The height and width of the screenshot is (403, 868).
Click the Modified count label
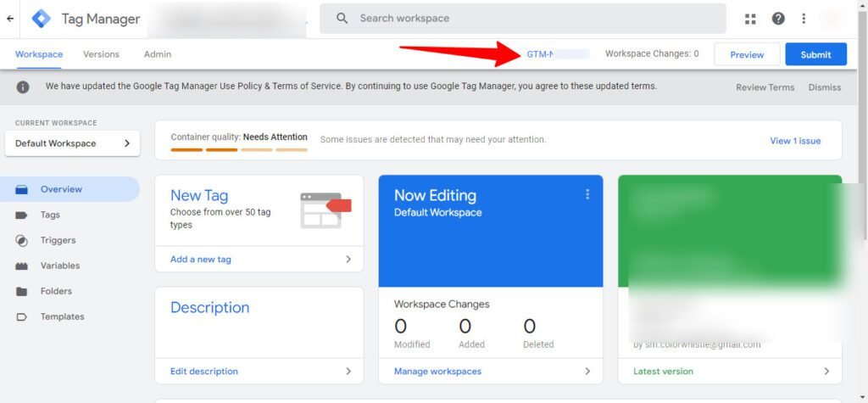click(x=412, y=344)
